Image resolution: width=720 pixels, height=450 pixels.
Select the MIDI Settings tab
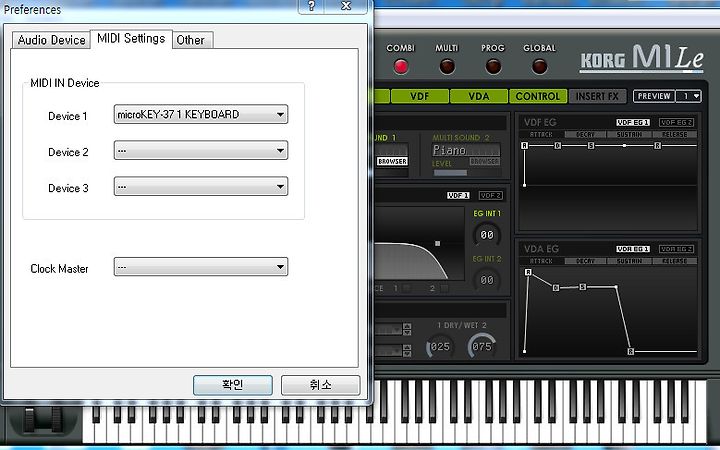pyautogui.click(x=131, y=39)
